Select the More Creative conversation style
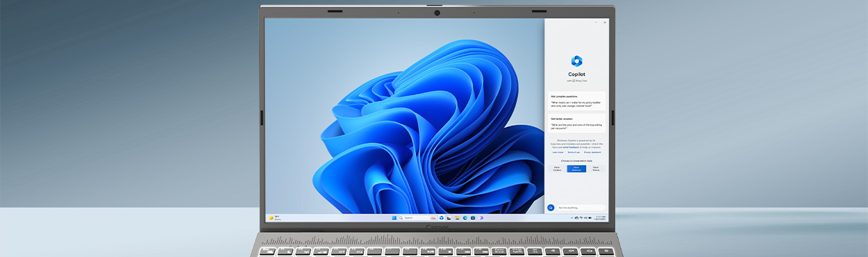Viewport: 868px width, 257px height. point(557,169)
